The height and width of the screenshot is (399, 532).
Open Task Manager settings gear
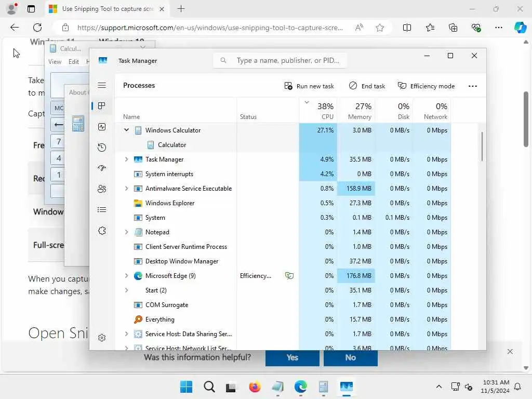click(x=102, y=338)
